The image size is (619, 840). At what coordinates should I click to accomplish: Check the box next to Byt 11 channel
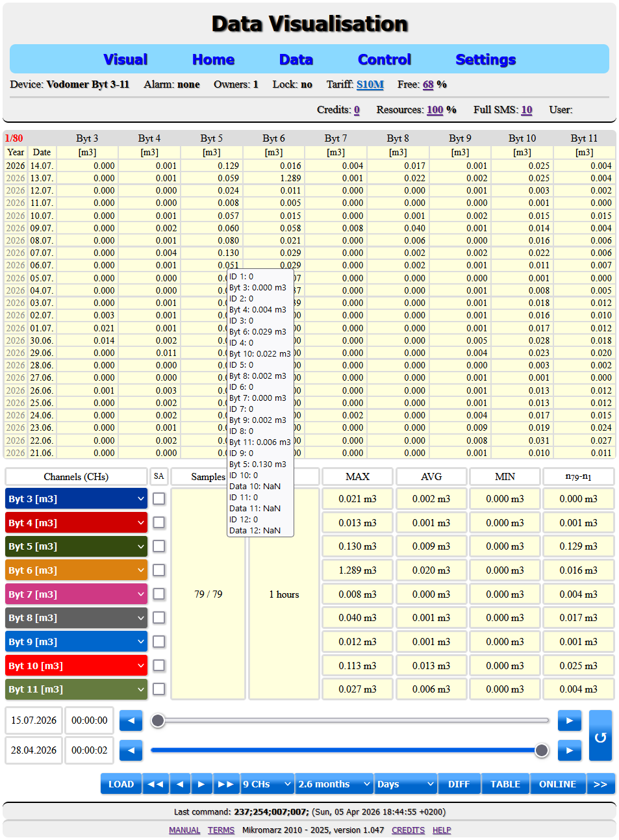(x=158, y=689)
